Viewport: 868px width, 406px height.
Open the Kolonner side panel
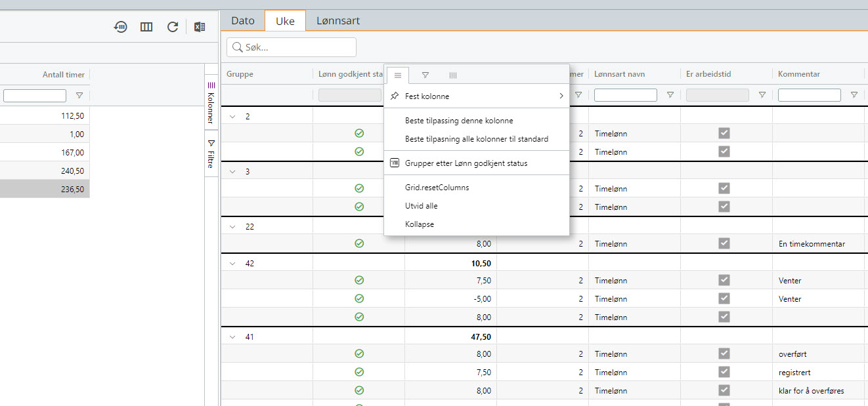coord(211,103)
